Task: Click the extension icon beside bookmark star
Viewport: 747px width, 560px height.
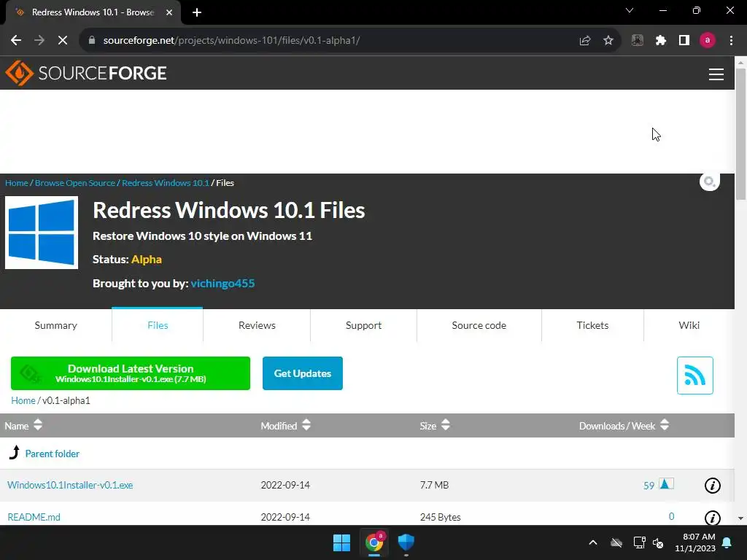Action: click(x=638, y=41)
